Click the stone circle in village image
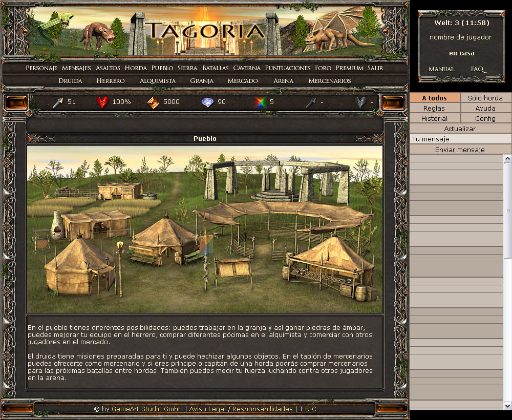 coord(278,181)
